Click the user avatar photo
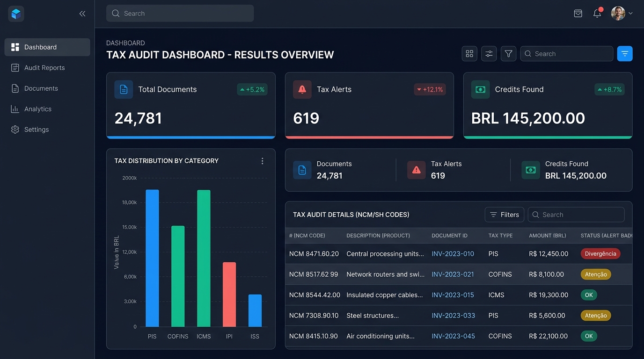 618,13
